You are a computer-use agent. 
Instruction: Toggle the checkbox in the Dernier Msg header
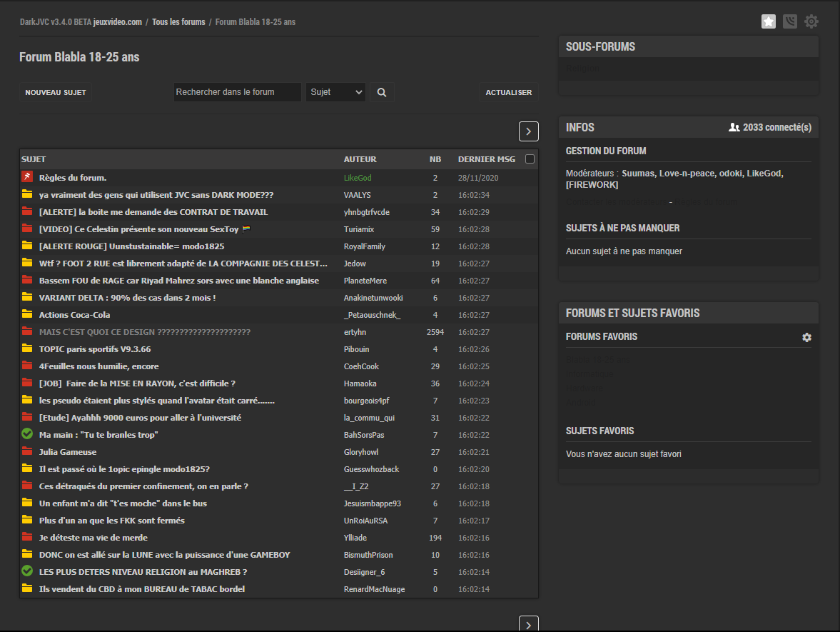(x=530, y=159)
